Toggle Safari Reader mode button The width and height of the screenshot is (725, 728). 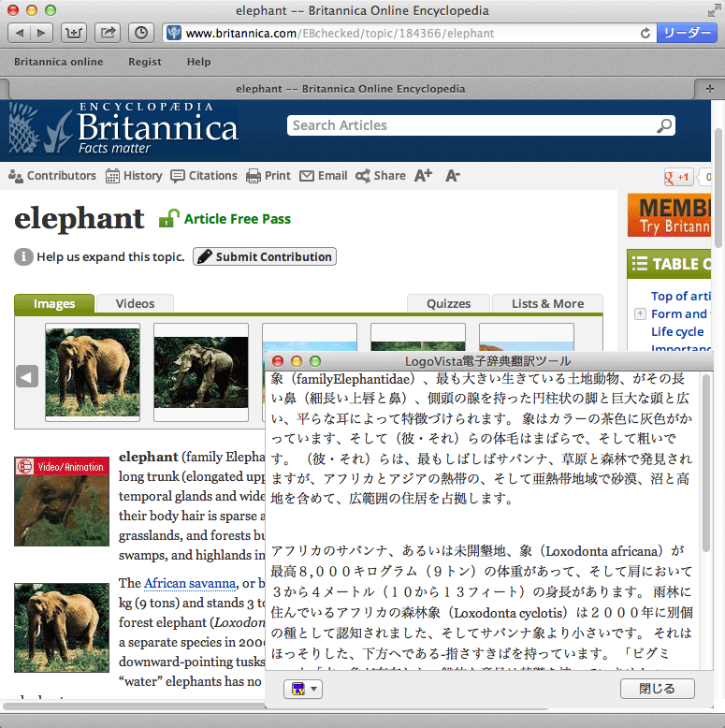tap(688, 33)
